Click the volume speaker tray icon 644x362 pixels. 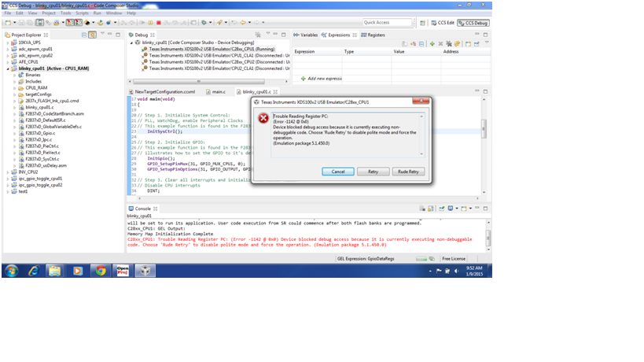(x=456, y=271)
